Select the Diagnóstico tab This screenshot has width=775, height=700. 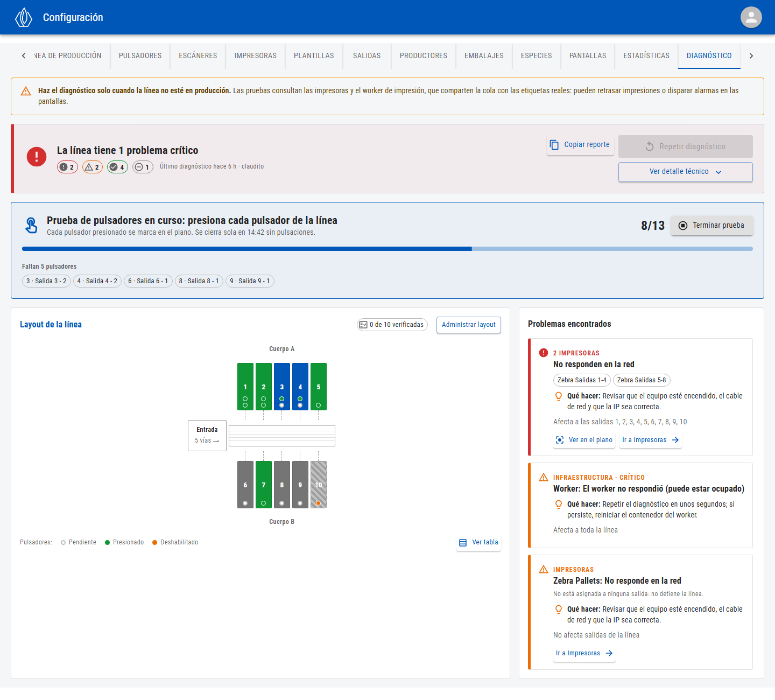coord(709,55)
